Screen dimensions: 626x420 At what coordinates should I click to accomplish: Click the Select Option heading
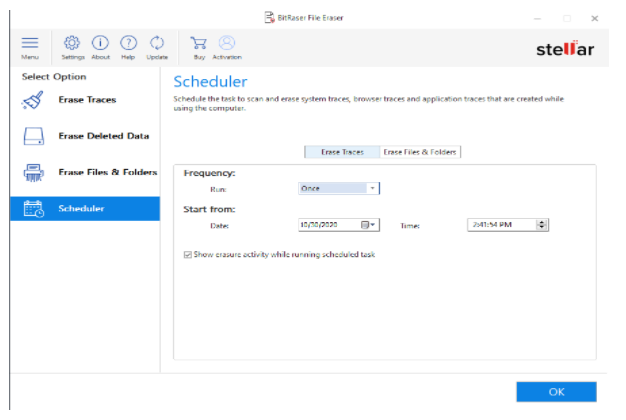54,77
